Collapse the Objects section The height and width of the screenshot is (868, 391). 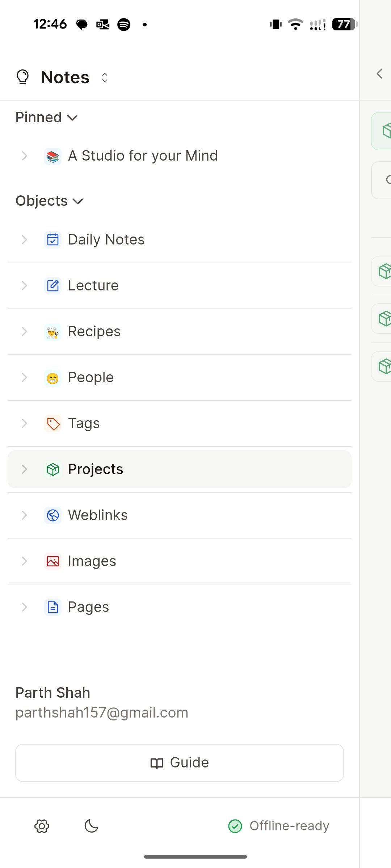pyautogui.click(x=77, y=201)
